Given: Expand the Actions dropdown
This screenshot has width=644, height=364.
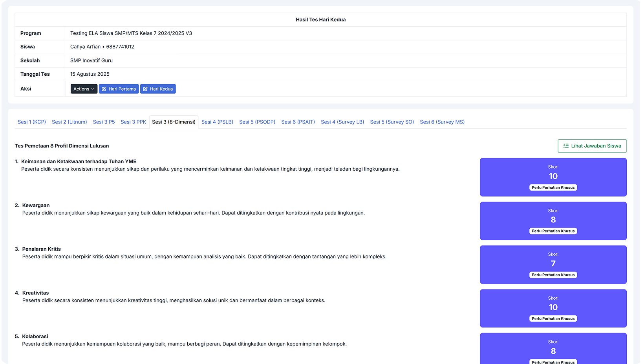Looking at the screenshot, I should tap(84, 89).
